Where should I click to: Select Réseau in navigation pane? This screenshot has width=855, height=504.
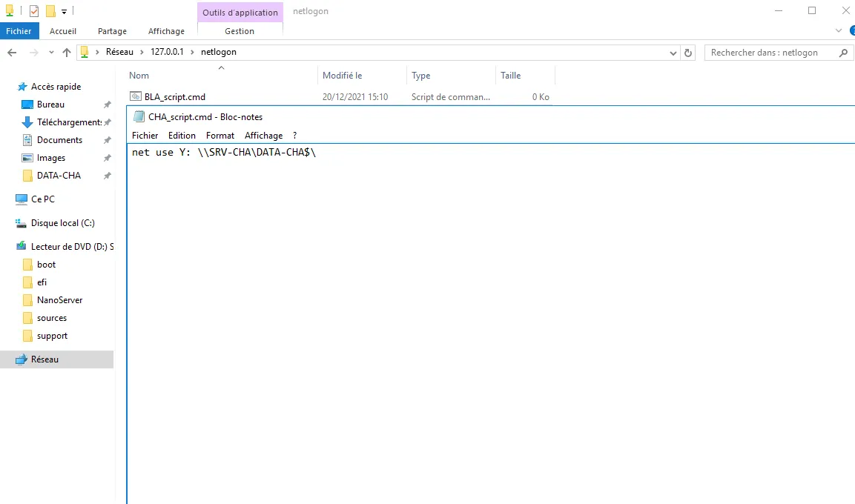pyautogui.click(x=44, y=359)
